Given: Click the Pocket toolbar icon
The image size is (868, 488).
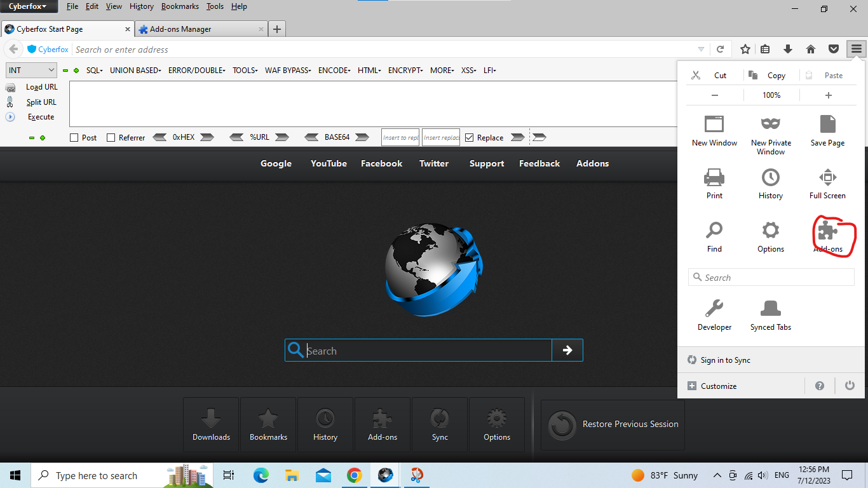Looking at the screenshot, I should pyautogui.click(x=834, y=49).
